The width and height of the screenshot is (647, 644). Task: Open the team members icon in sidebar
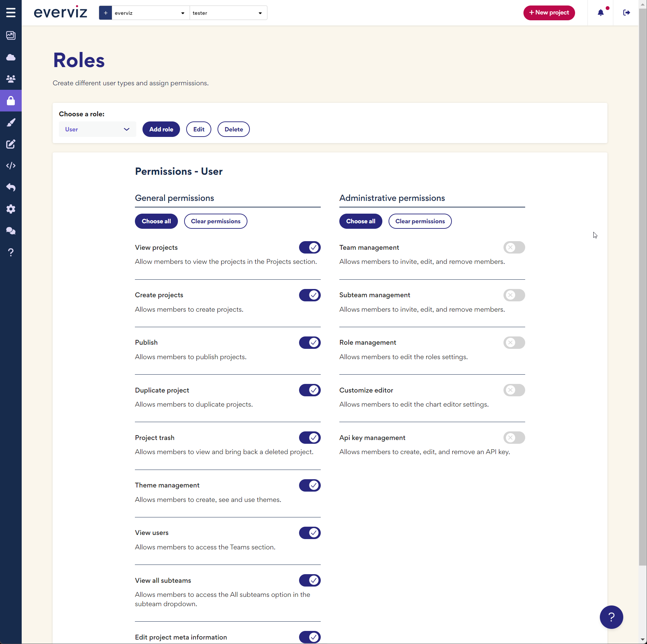tap(11, 79)
